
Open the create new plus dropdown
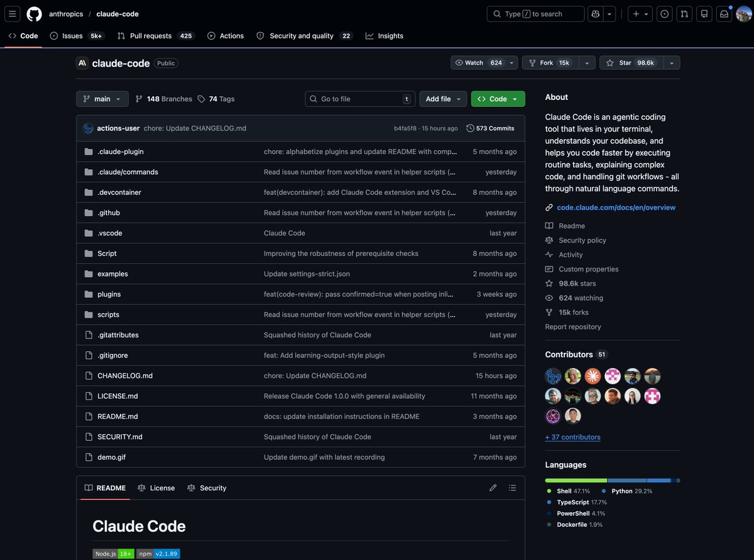[641, 14]
